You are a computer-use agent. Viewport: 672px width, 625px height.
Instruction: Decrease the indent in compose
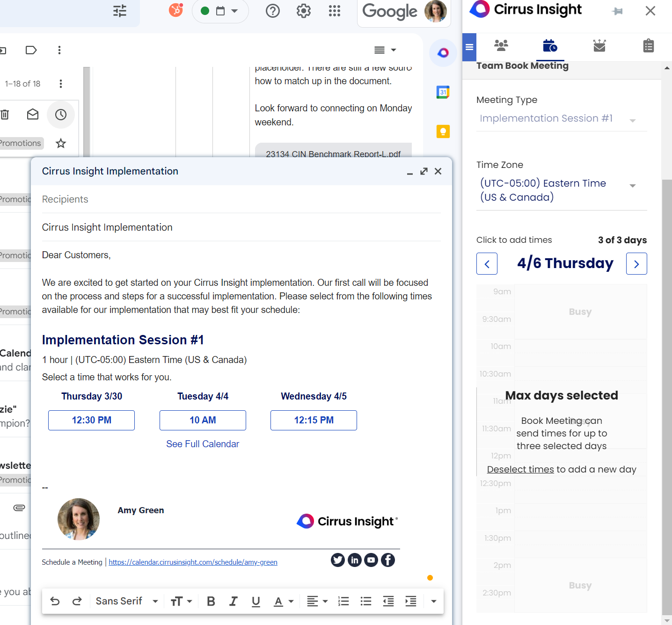click(388, 601)
